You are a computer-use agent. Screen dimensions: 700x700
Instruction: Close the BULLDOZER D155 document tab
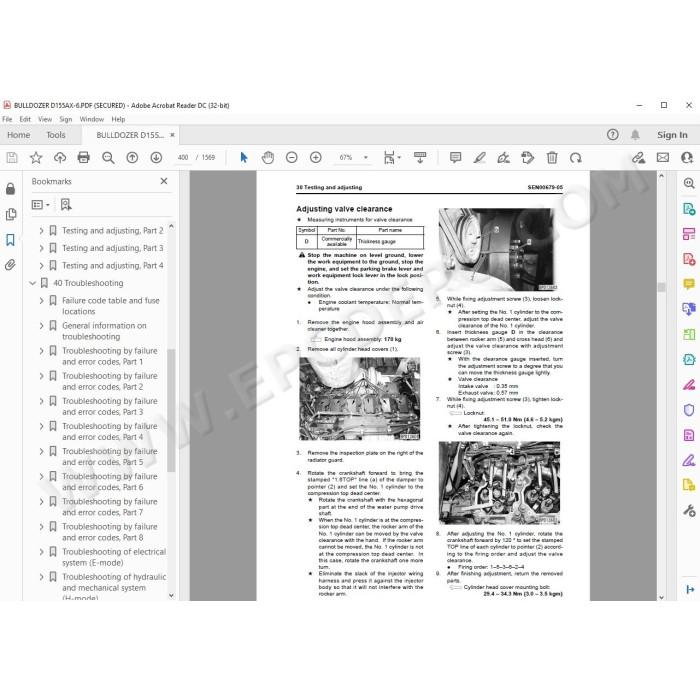[172, 135]
